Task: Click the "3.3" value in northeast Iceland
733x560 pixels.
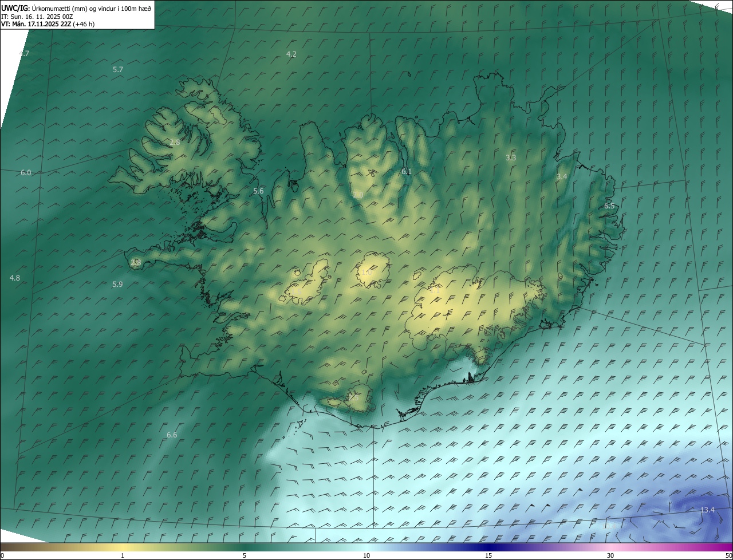Action: 511,157
